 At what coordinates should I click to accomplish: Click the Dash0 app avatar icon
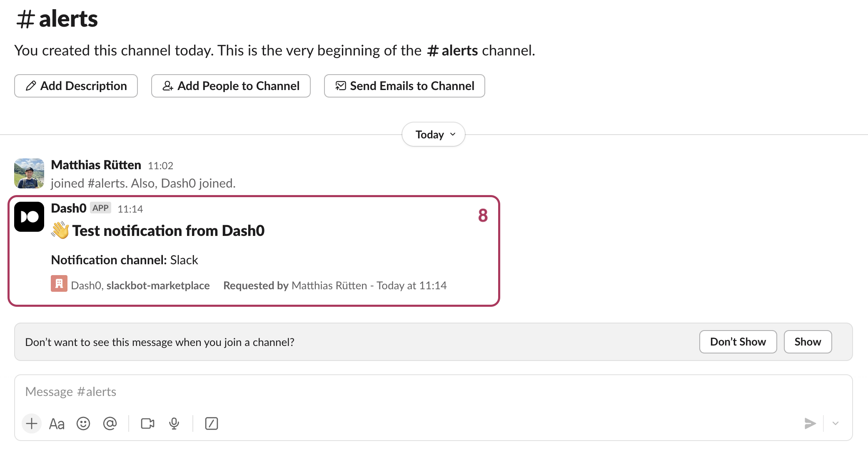29,217
